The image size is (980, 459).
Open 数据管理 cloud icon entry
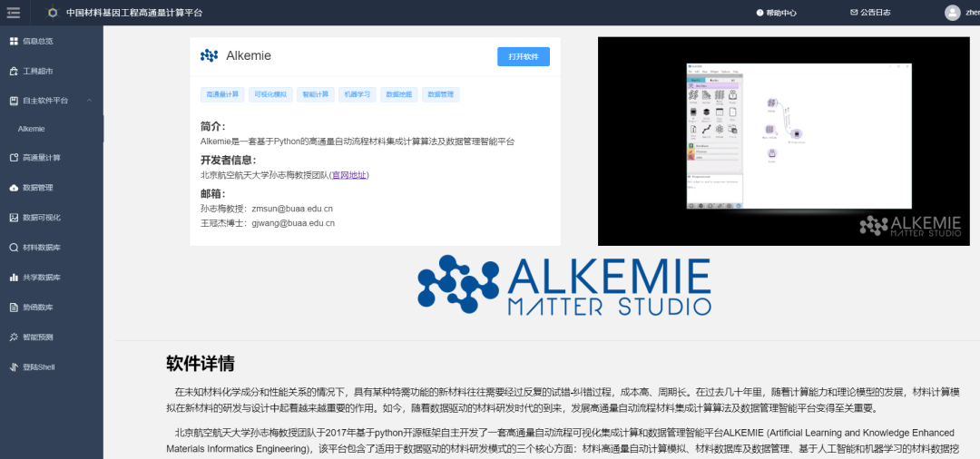tap(37, 188)
